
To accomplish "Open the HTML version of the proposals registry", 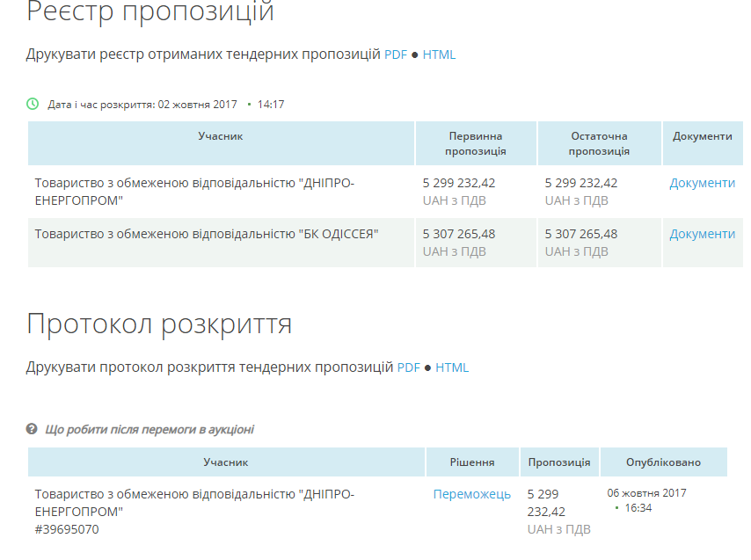I will point(439,55).
